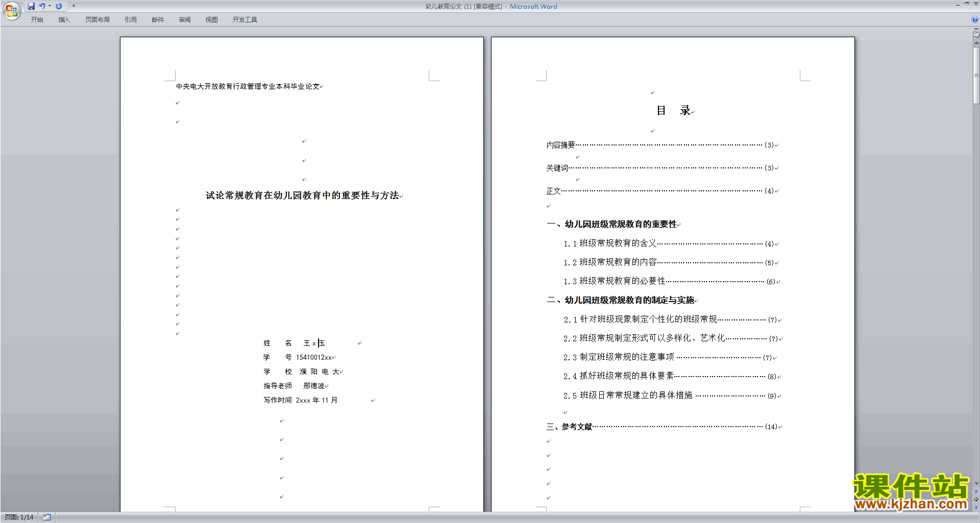This screenshot has height=523, width=980.
Task: Click the entry 2.2 班级常规制定形式可以多样化、艺术化
Action: point(671,339)
